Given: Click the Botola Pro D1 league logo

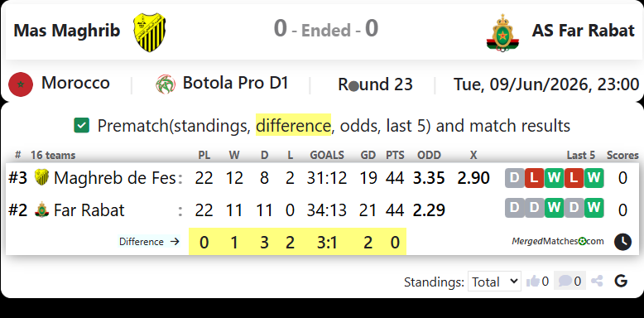Looking at the screenshot, I should coord(166,84).
